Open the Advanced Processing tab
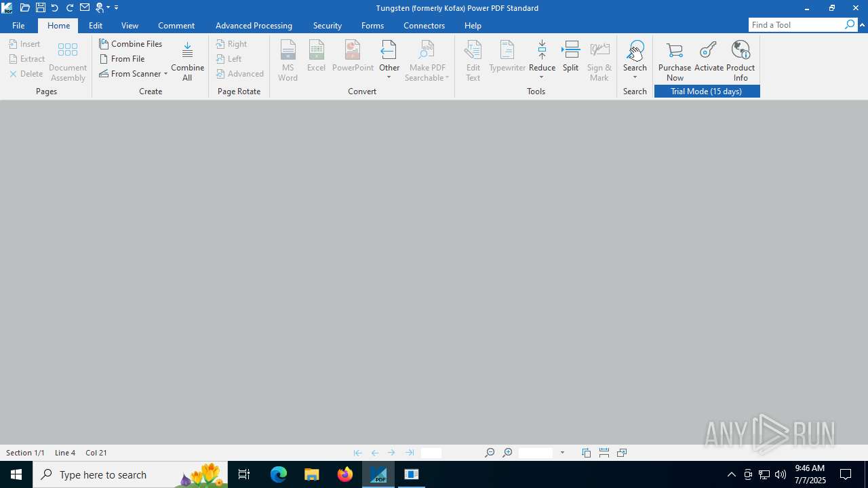This screenshot has width=868, height=488. tap(254, 26)
